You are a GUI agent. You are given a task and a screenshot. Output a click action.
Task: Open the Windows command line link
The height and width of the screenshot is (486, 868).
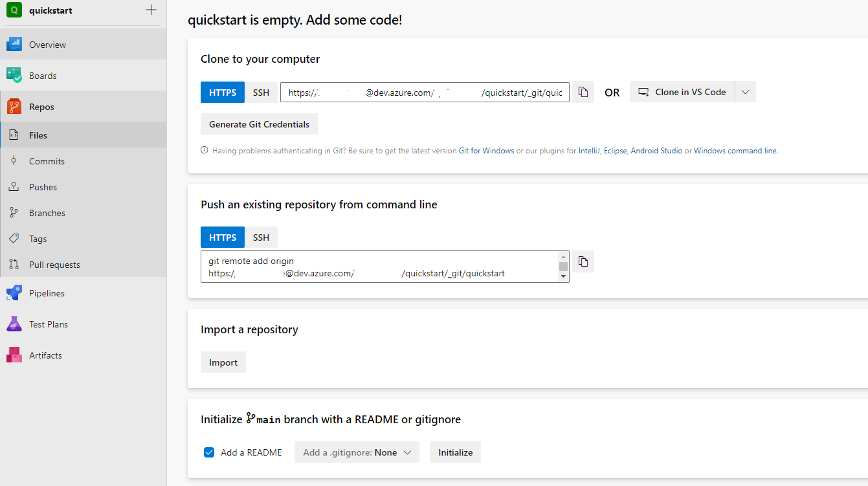point(735,151)
